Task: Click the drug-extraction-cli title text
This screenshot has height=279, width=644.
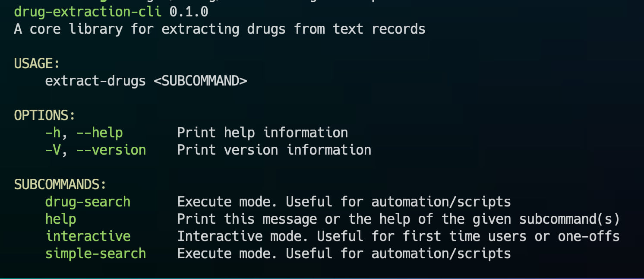Action: [x=88, y=12]
